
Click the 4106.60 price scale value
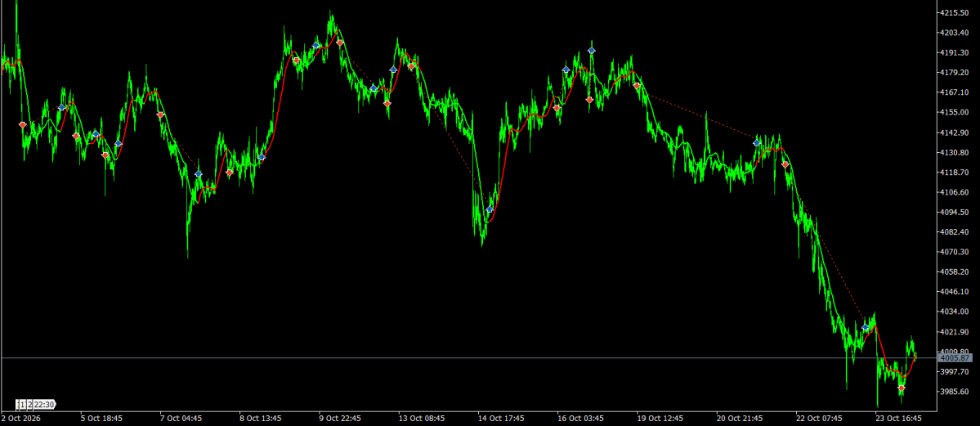point(955,193)
